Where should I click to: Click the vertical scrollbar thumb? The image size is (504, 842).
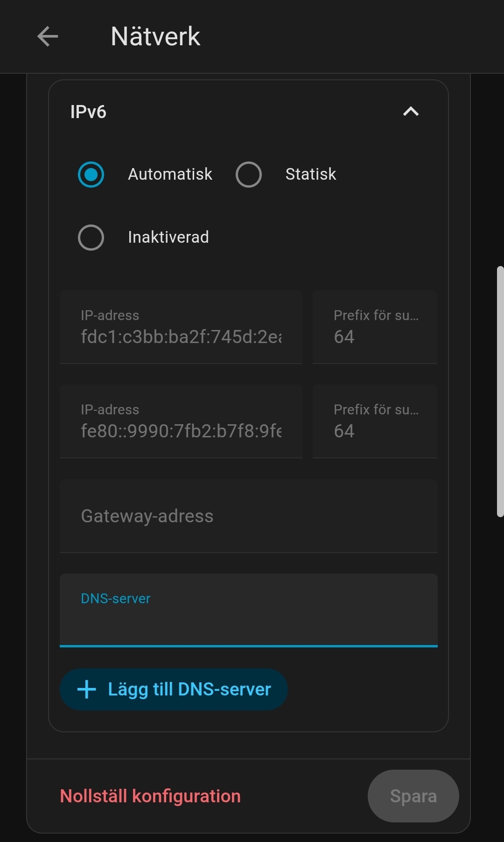click(500, 391)
